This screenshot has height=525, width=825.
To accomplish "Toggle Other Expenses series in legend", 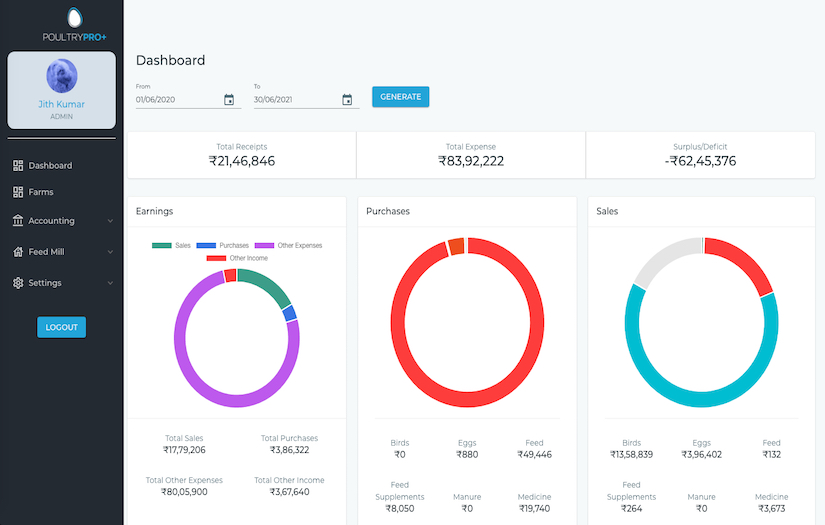I will [288, 245].
